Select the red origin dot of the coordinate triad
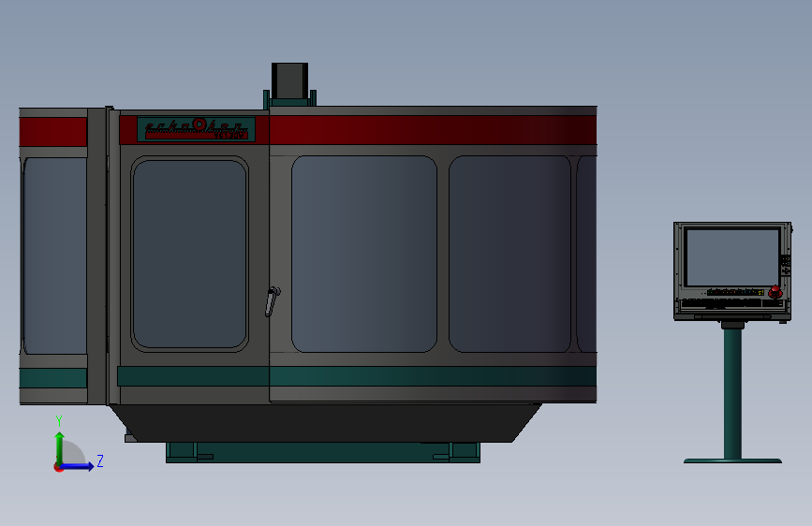 point(58,467)
